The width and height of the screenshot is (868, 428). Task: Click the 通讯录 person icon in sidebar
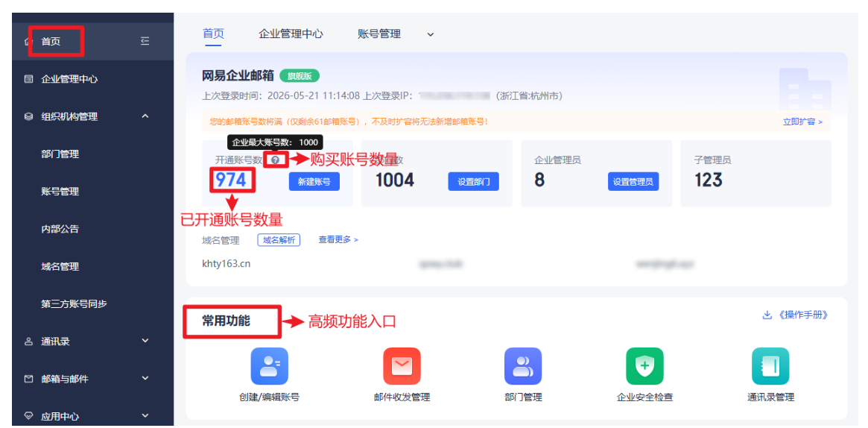point(29,342)
